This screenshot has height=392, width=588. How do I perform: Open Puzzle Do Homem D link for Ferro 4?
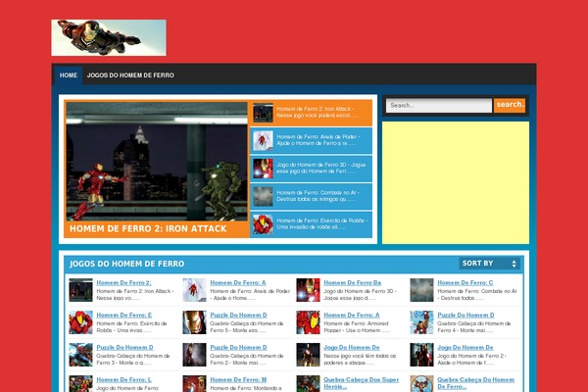(465, 316)
